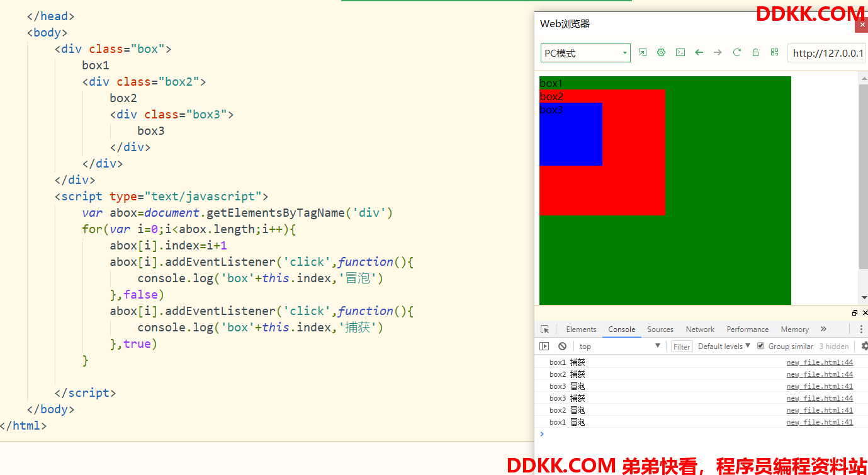The image size is (868, 475).
Task: Click the for loop code line
Action: click(x=189, y=229)
